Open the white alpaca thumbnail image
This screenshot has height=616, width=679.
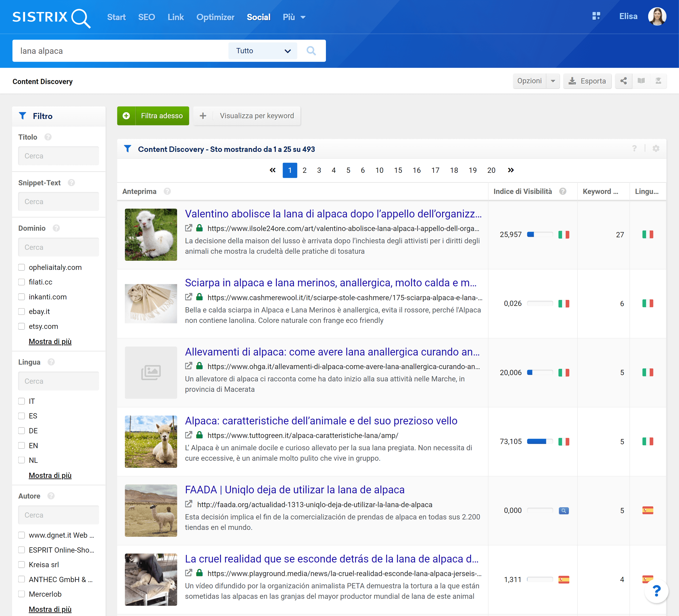151,235
